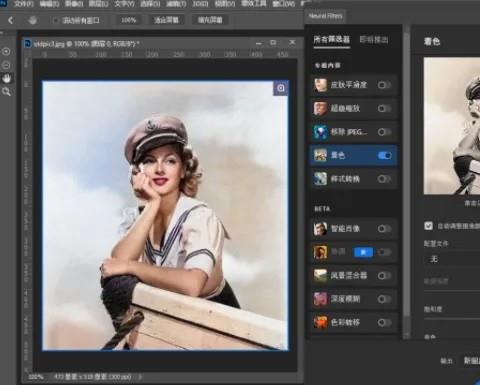The image size is (480, 385).
Task: Enable the 皮肤平滑度 filter toggle
Action: tap(384, 85)
